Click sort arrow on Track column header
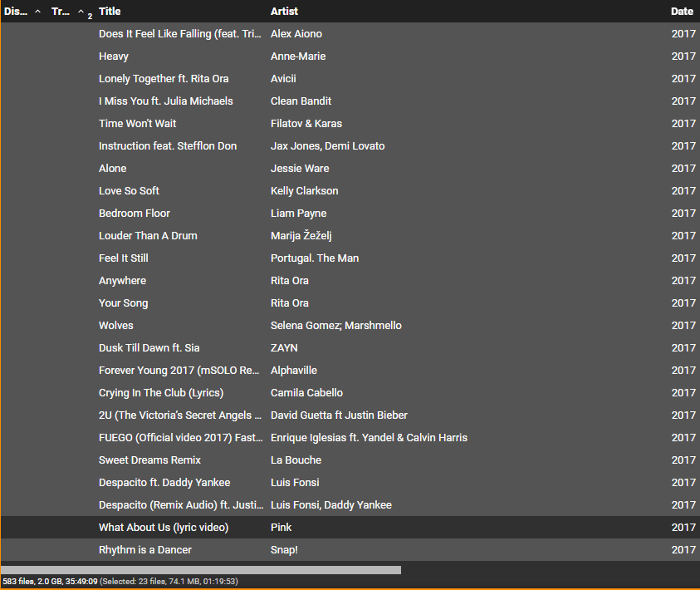 (81, 12)
